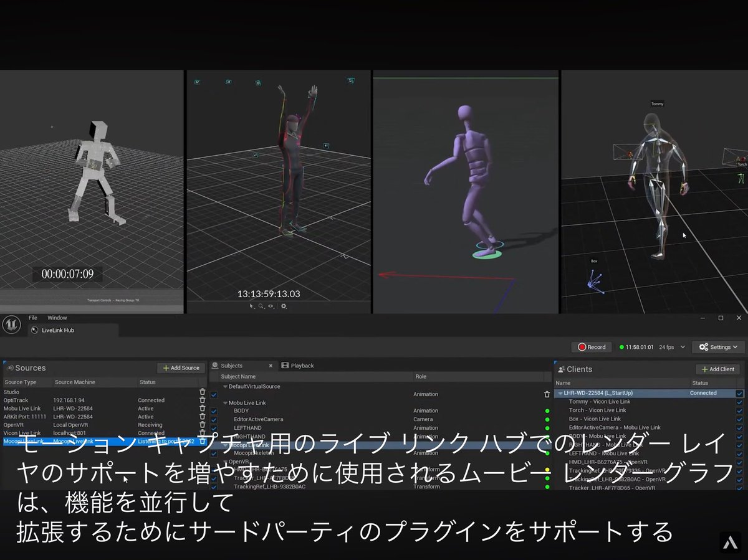Click the Add Client button
The height and width of the screenshot is (560, 748).
[719, 369]
